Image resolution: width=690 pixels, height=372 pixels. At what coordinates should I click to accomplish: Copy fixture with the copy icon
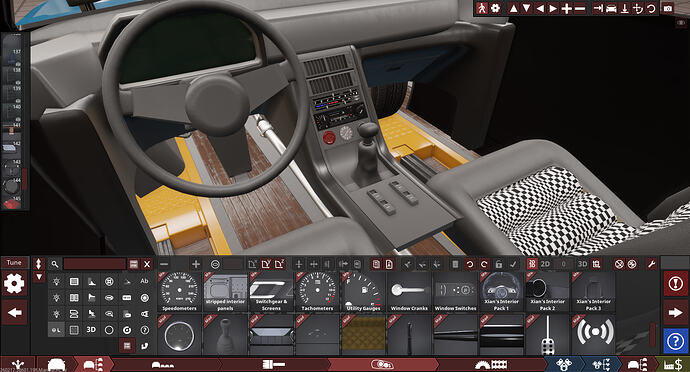click(x=376, y=264)
